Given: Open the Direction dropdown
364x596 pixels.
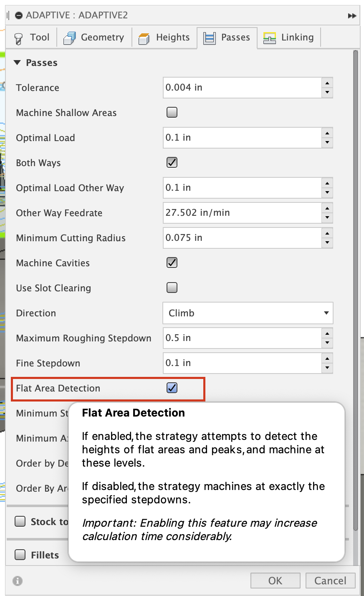Looking at the screenshot, I should (x=248, y=313).
